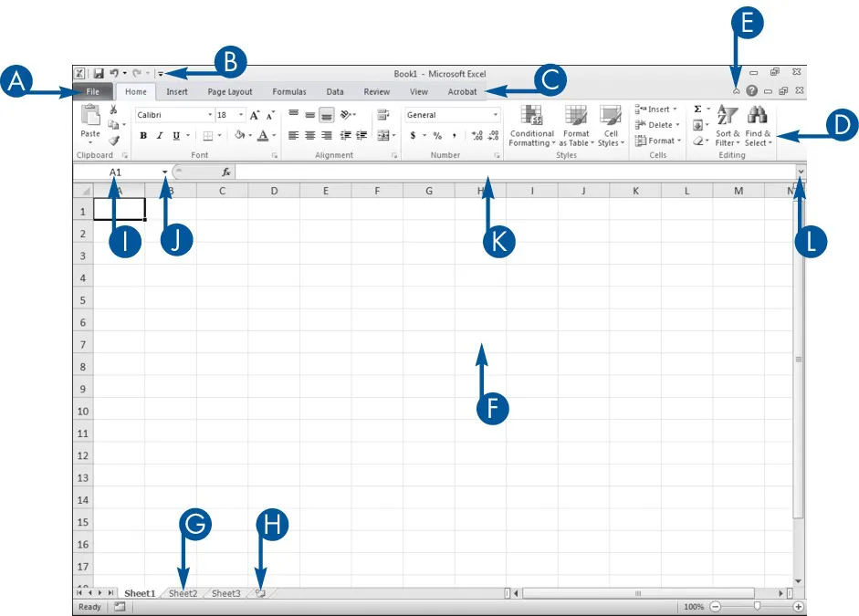
Task: Toggle Bold formatting
Action: pyautogui.click(x=143, y=135)
